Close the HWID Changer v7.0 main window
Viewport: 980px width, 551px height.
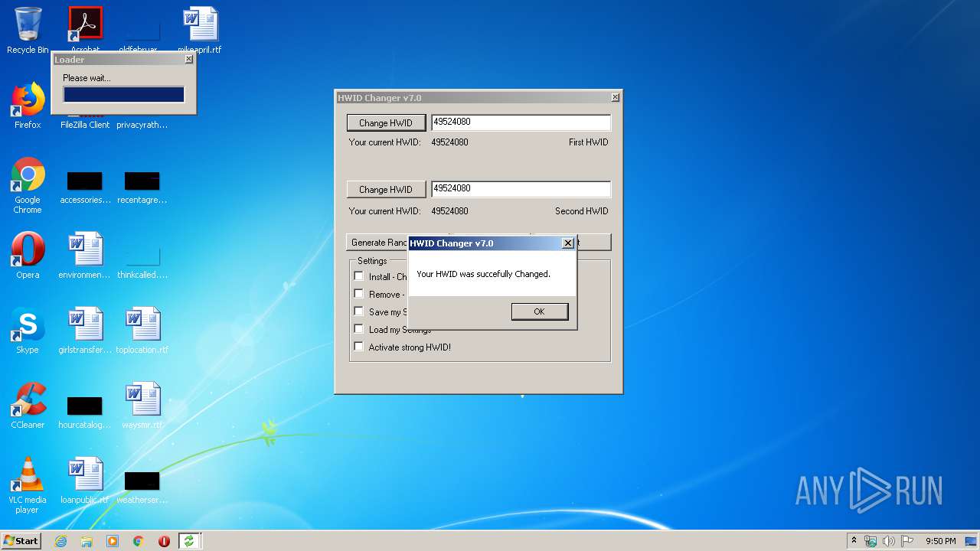(615, 98)
